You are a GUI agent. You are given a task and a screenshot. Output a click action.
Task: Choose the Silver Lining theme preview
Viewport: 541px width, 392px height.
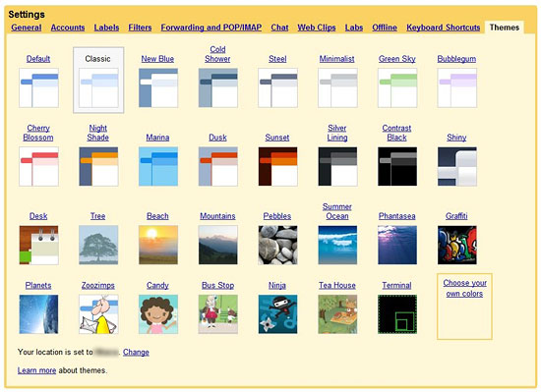click(337, 166)
